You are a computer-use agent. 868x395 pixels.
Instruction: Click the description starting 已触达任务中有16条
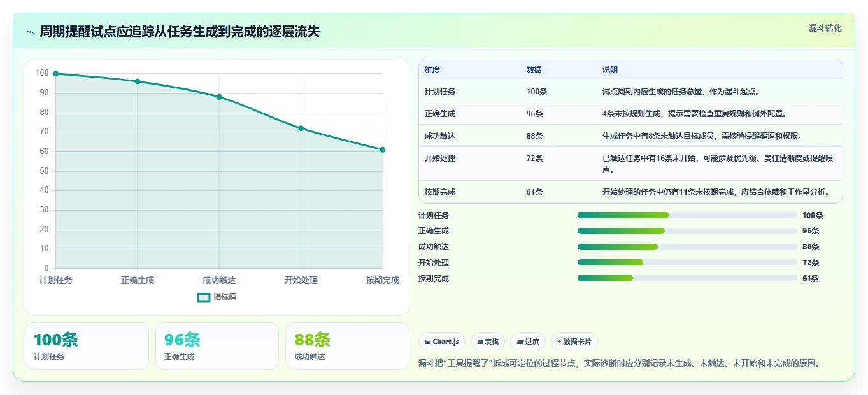tap(718, 164)
